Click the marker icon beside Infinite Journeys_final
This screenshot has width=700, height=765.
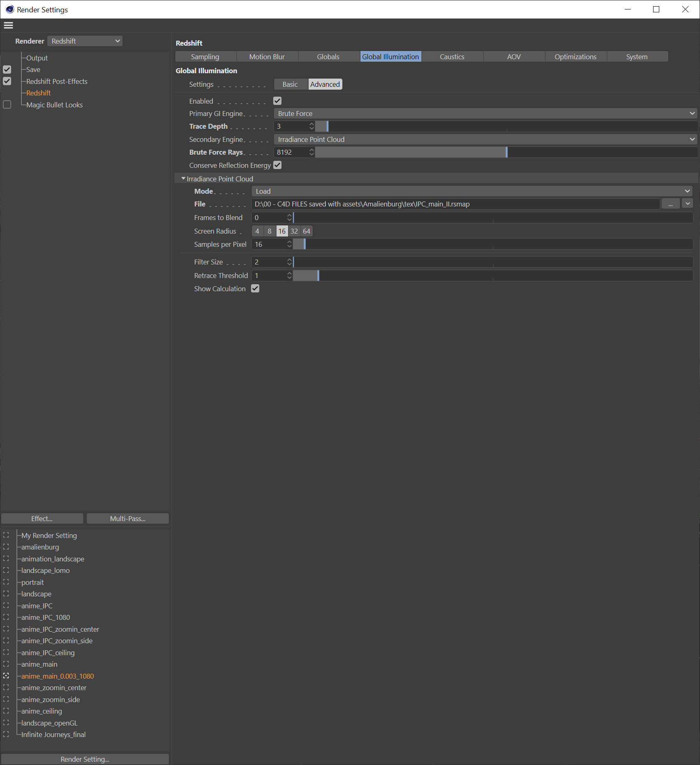(6, 734)
